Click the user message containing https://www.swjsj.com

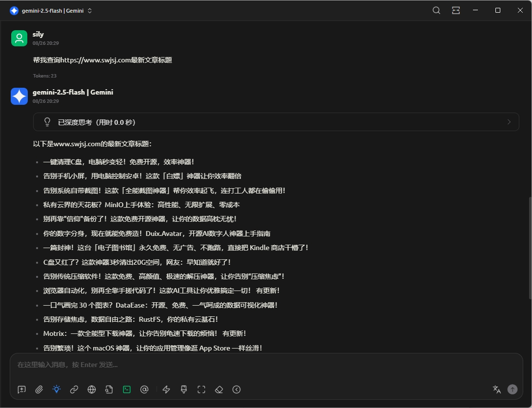click(102, 60)
